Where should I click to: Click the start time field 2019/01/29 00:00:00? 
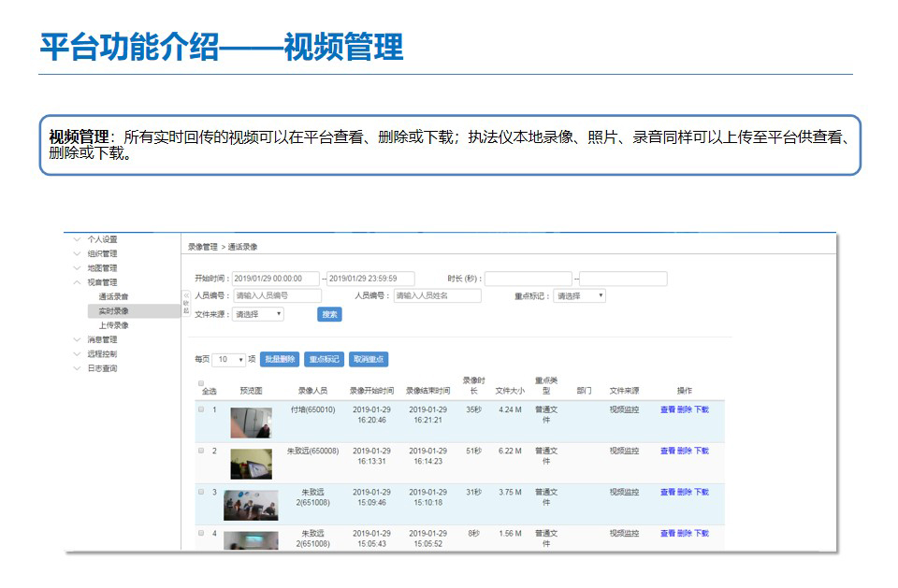pyautogui.click(x=275, y=279)
